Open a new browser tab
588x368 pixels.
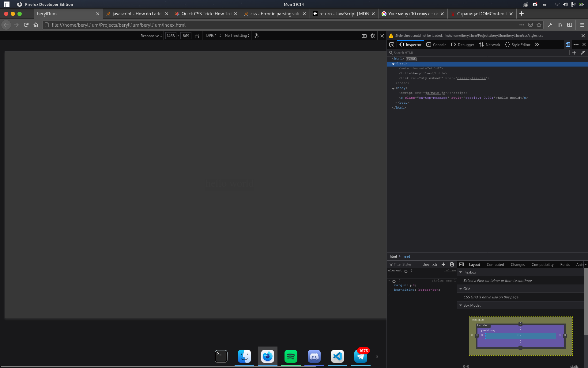[522, 13]
